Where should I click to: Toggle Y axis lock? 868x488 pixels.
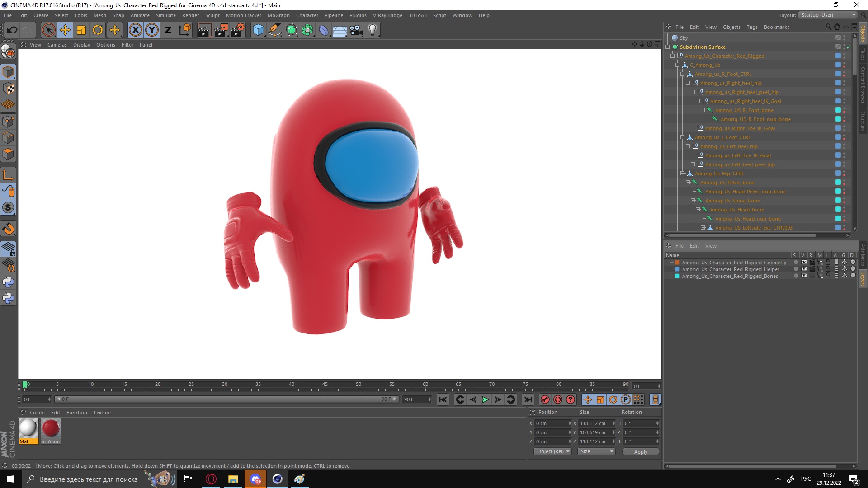[152, 30]
